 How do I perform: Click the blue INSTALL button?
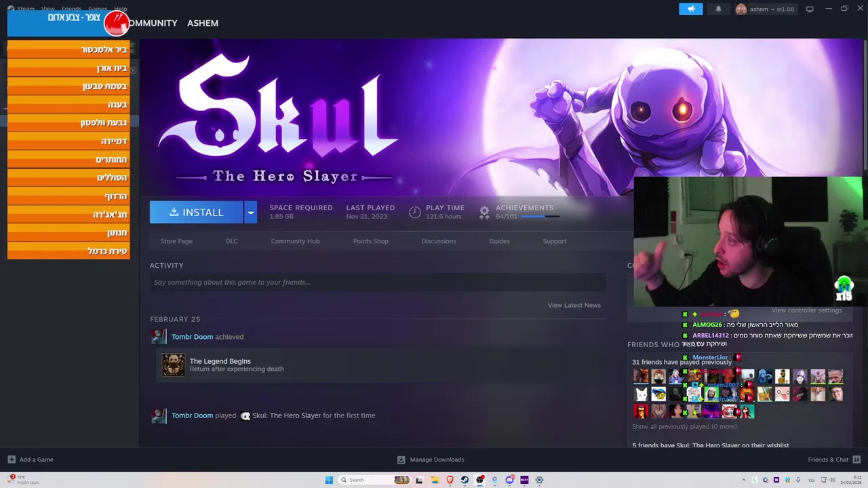pyautogui.click(x=196, y=212)
